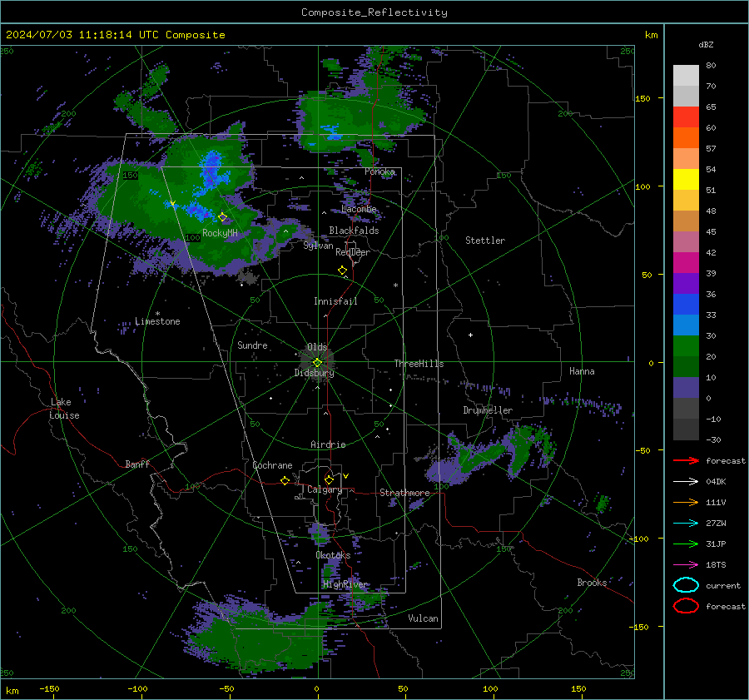The width and height of the screenshot is (749, 700).
Task: Click the Blackfalds label
Action: (354, 231)
